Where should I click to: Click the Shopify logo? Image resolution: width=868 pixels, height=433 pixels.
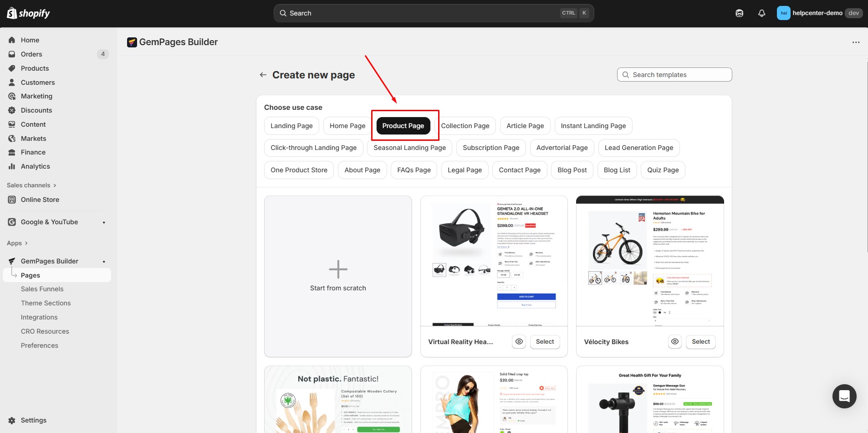28,13
